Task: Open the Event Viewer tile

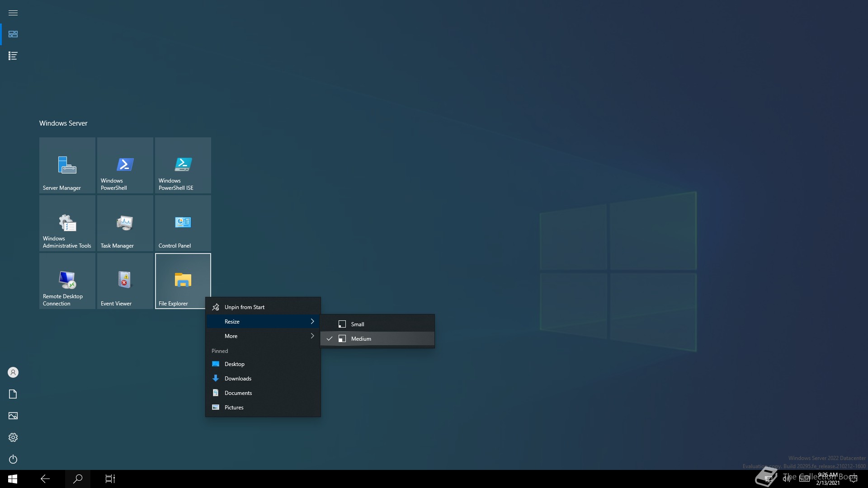Action: pos(125,281)
